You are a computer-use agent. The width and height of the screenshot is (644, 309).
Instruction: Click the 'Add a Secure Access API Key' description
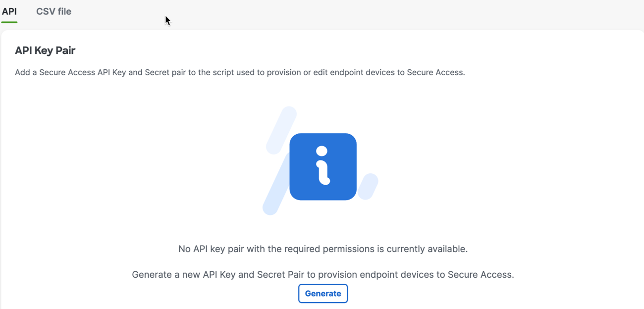[x=240, y=72]
